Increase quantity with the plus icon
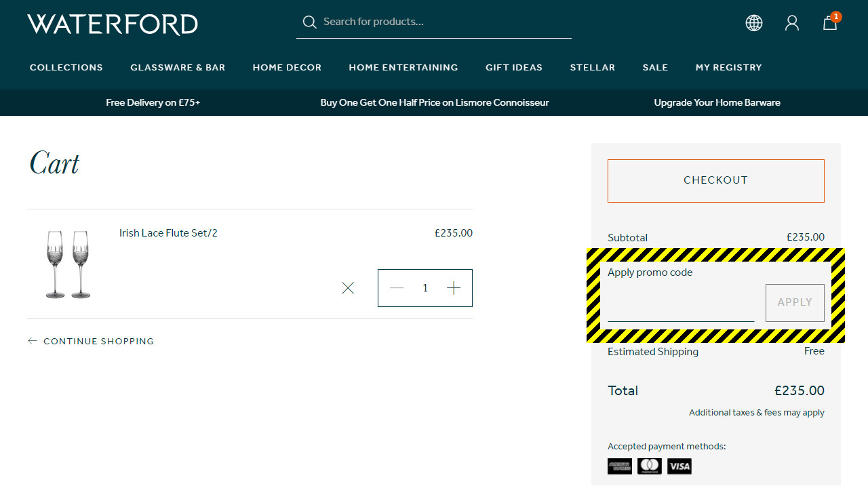This screenshot has height=488, width=868. pos(454,288)
